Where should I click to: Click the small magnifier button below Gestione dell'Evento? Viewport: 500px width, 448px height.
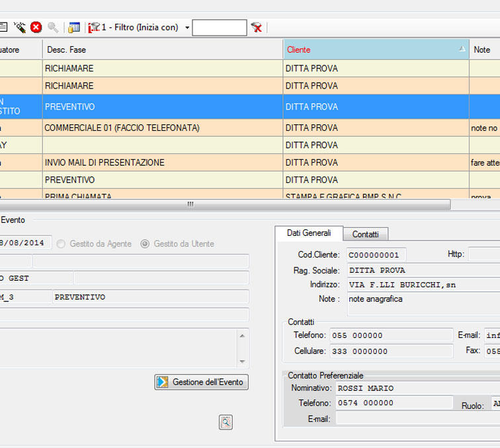pyautogui.click(x=226, y=422)
